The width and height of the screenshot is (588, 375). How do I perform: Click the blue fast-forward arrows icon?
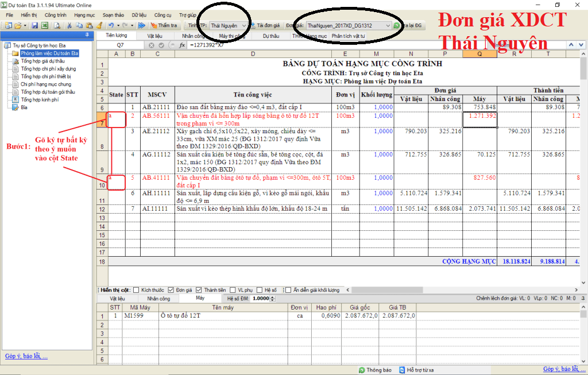pos(141,26)
